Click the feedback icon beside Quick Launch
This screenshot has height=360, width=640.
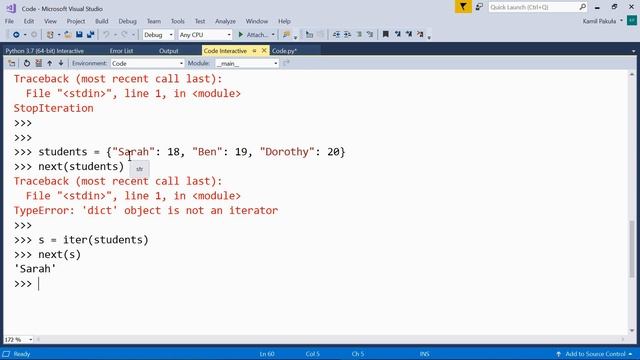(x=479, y=7)
